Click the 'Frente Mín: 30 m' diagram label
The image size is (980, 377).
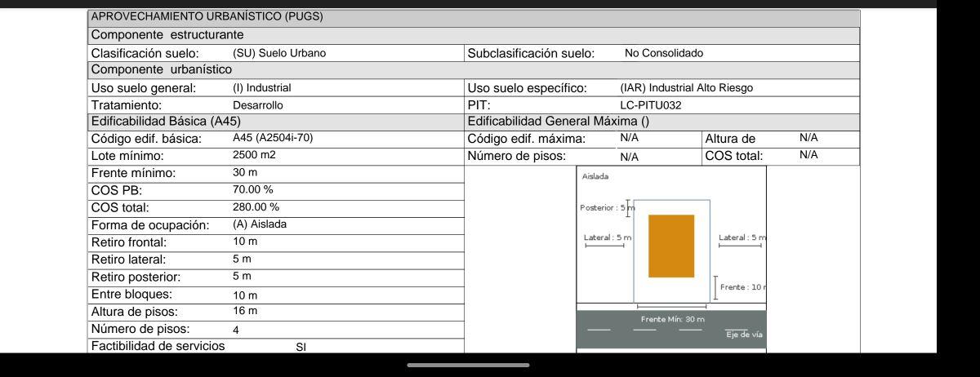[672, 318]
